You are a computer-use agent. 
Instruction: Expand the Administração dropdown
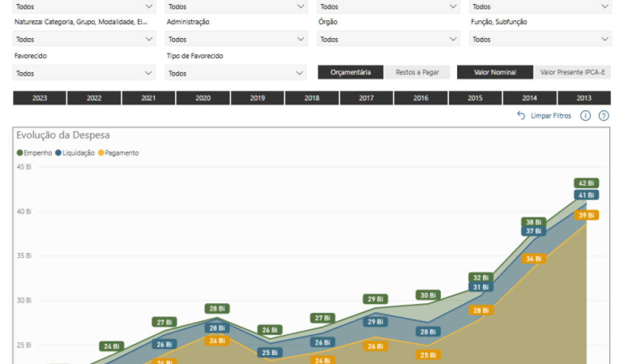click(x=236, y=39)
